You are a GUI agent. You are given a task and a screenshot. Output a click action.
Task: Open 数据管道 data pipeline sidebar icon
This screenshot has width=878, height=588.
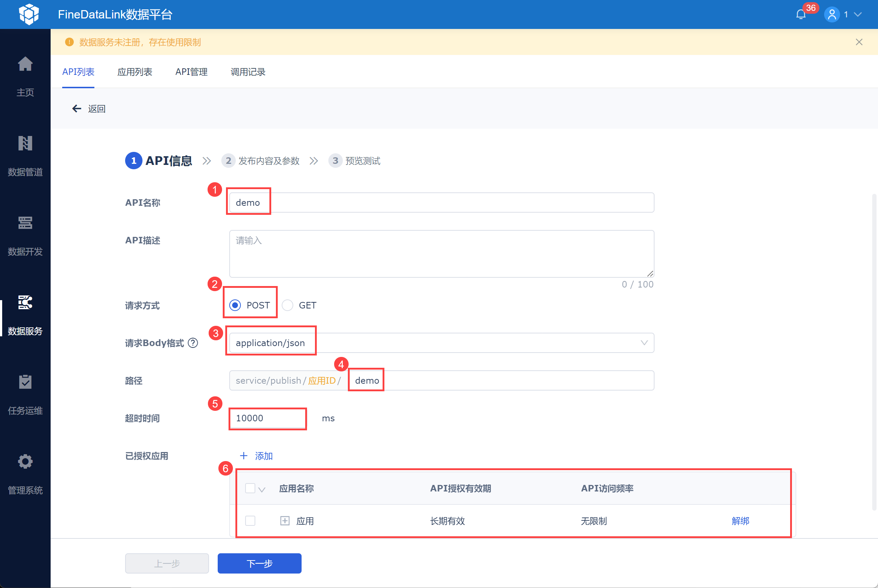(x=25, y=143)
